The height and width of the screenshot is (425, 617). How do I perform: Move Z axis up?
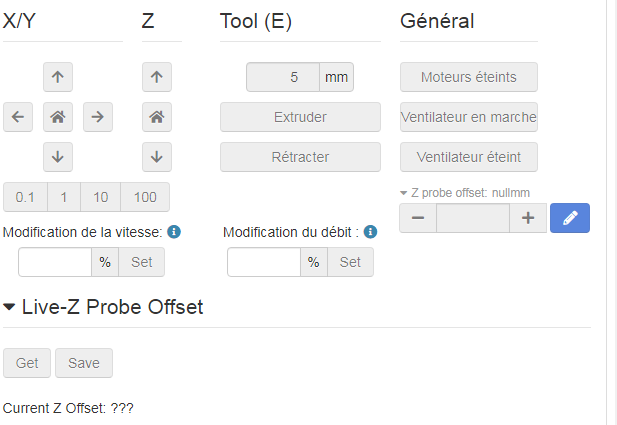point(156,76)
